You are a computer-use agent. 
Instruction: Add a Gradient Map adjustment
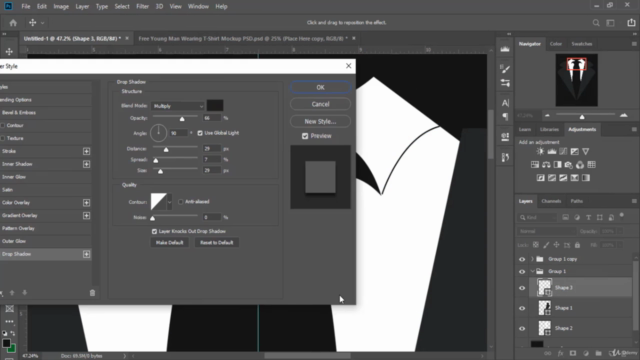tap(586, 178)
